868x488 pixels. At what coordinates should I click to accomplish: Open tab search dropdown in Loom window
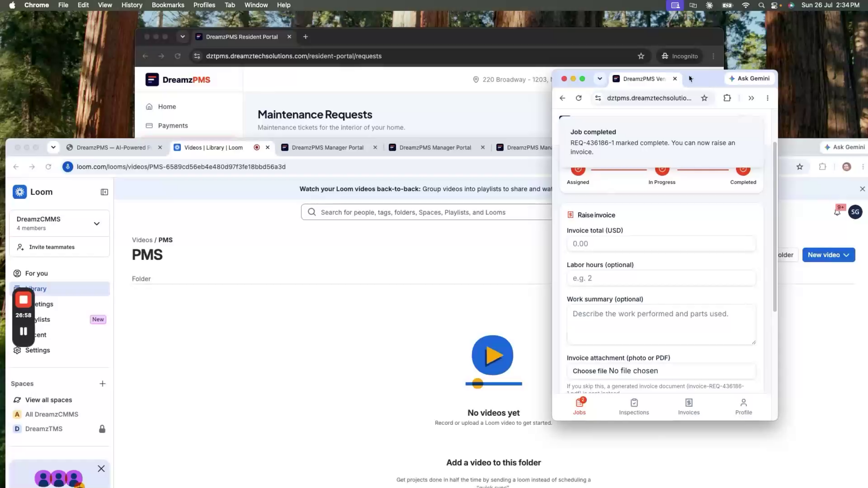(x=53, y=147)
